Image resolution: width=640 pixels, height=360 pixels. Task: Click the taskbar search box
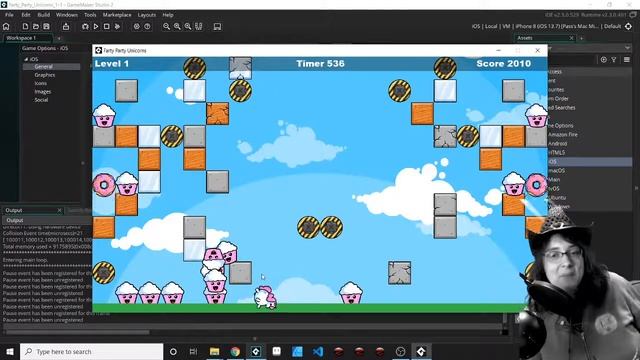(91, 351)
